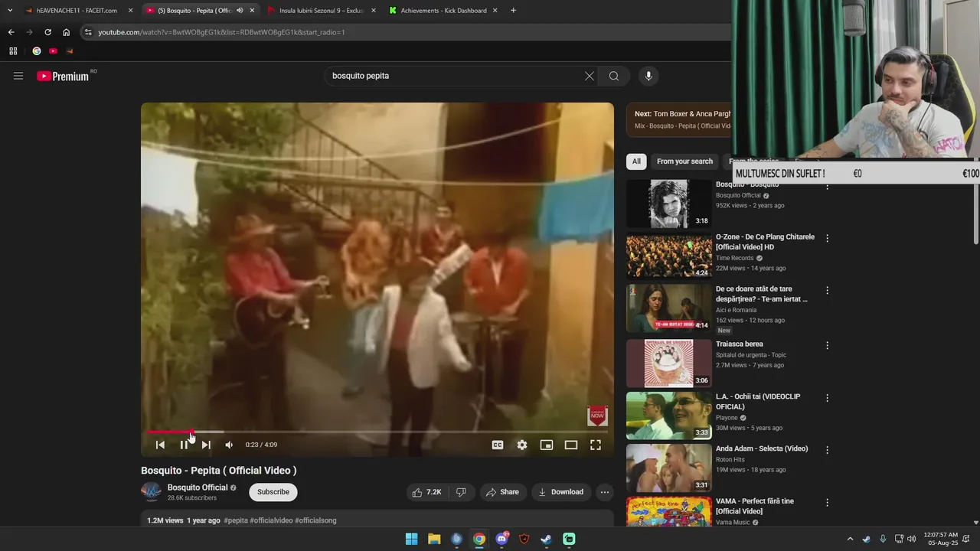Screen dimensions: 980x551
Task: Dislike the video
Action: 461,492
